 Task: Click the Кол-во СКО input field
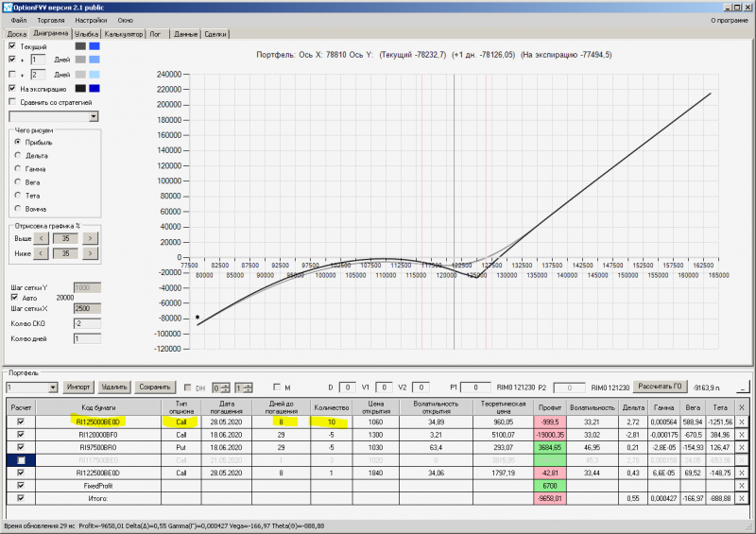(87, 323)
